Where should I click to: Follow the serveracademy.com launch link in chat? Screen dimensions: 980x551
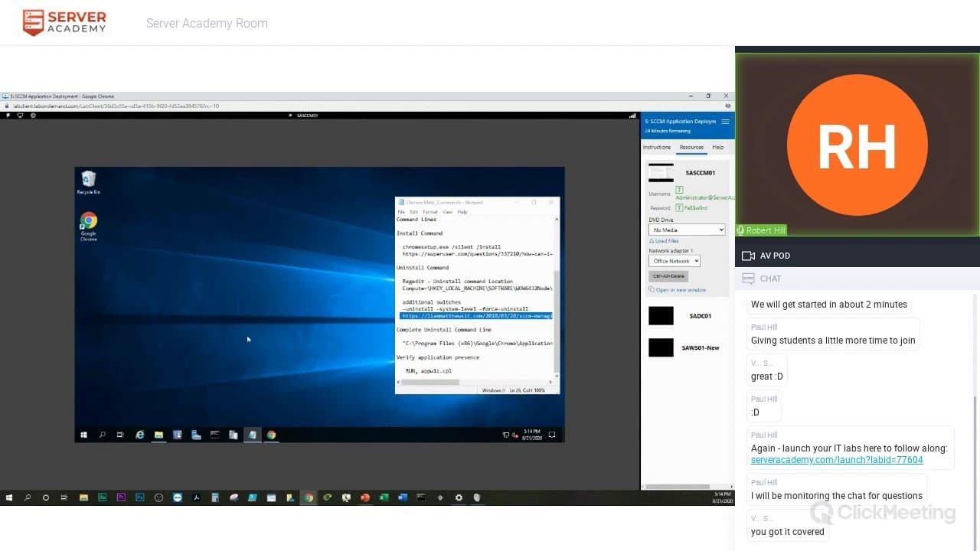836,460
